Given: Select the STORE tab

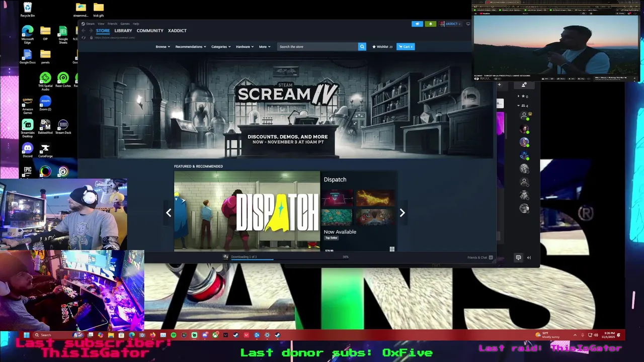Looking at the screenshot, I should click(103, 31).
